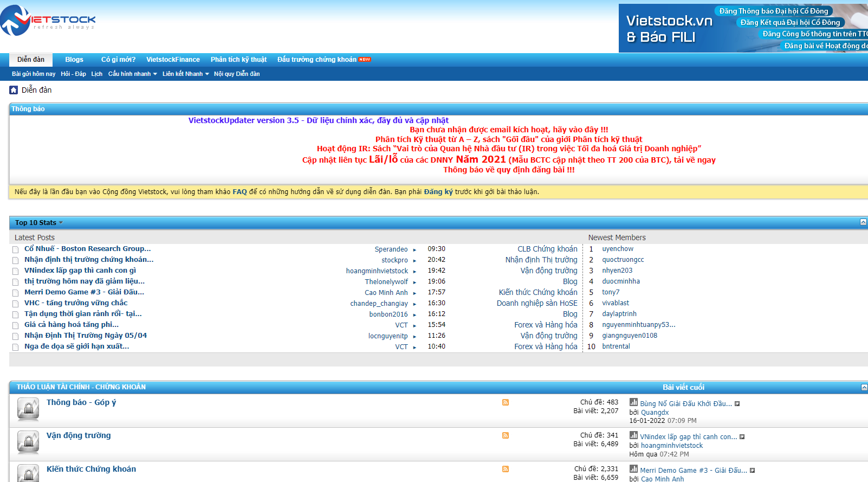Click the Vietstock logo
868x482 pixels.
48,21
